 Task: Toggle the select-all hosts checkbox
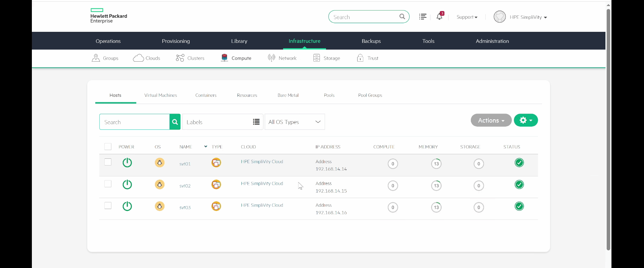click(108, 147)
